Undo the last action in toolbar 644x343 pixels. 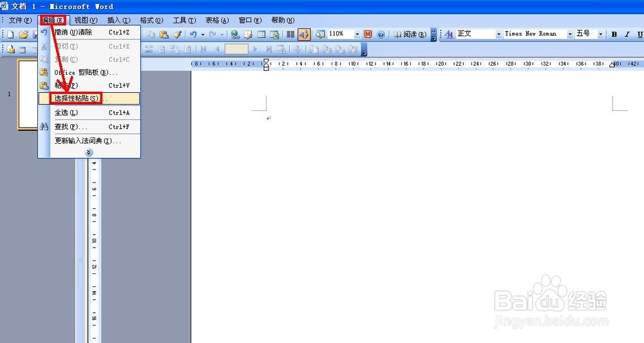click(193, 35)
